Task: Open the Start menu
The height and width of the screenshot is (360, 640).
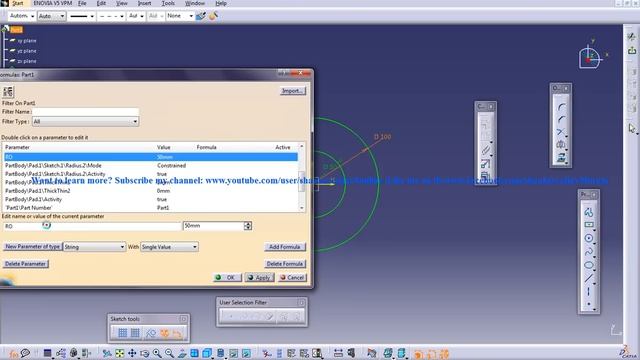Action: tap(18, 3)
